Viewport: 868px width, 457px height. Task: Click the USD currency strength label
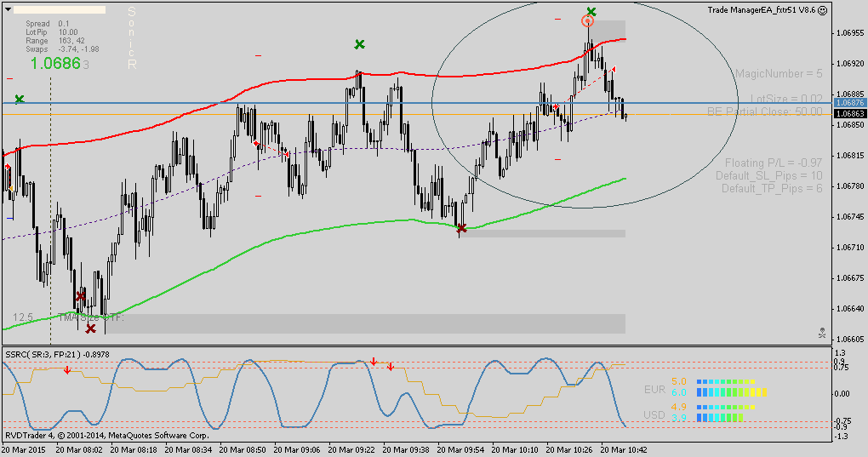point(654,414)
